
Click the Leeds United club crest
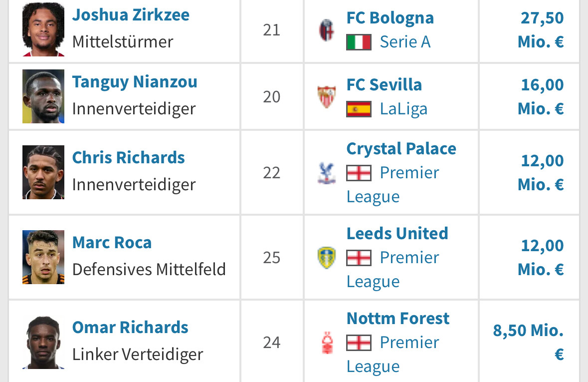(x=327, y=258)
